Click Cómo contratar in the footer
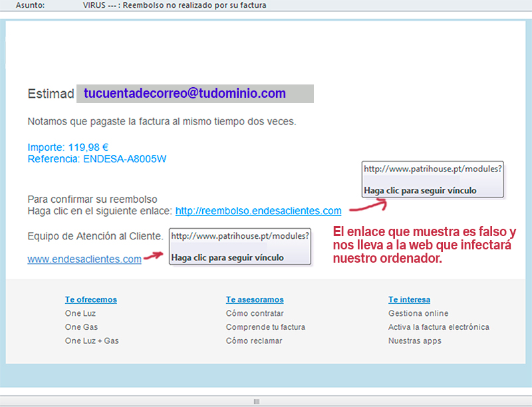Image resolution: width=532 pixels, height=407 pixels. 255,313
